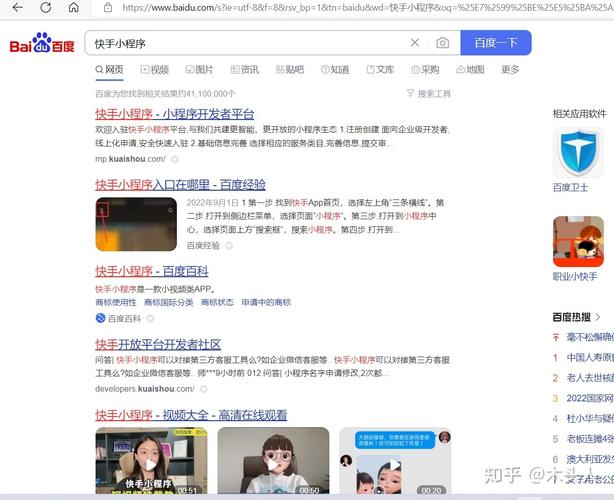
Task: Open the 地图 tab
Action: point(469,70)
